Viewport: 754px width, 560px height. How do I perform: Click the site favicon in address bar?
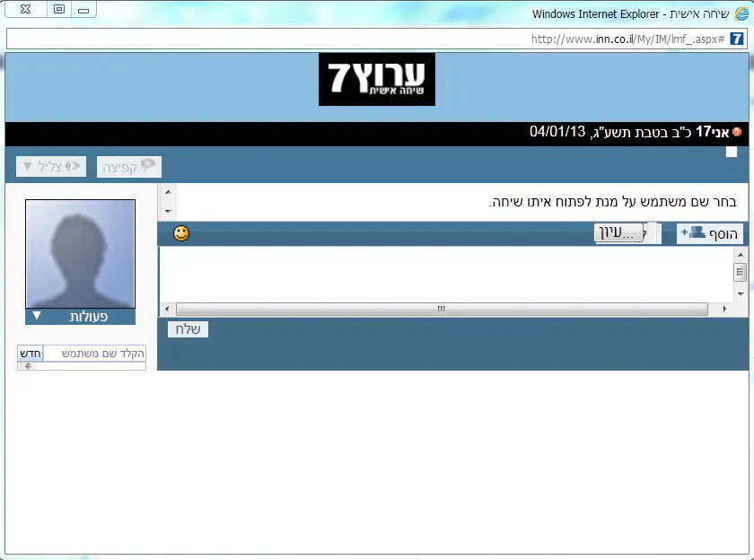tap(736, 39)
